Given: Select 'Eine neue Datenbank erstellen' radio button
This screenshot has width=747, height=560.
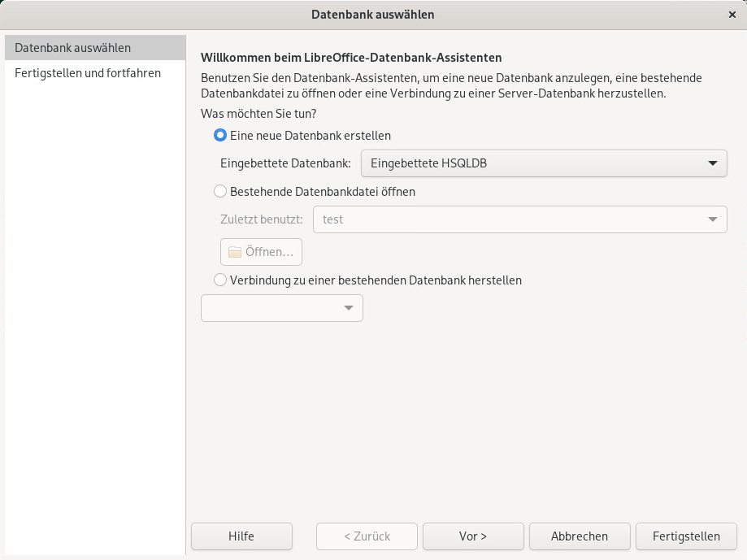Looking at the screenshot, I should tap(220, 136).
